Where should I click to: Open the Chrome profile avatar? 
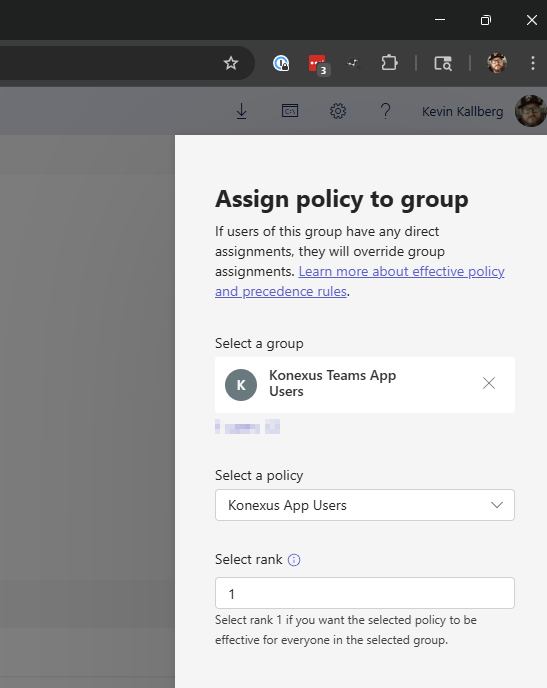pos(497,63)
